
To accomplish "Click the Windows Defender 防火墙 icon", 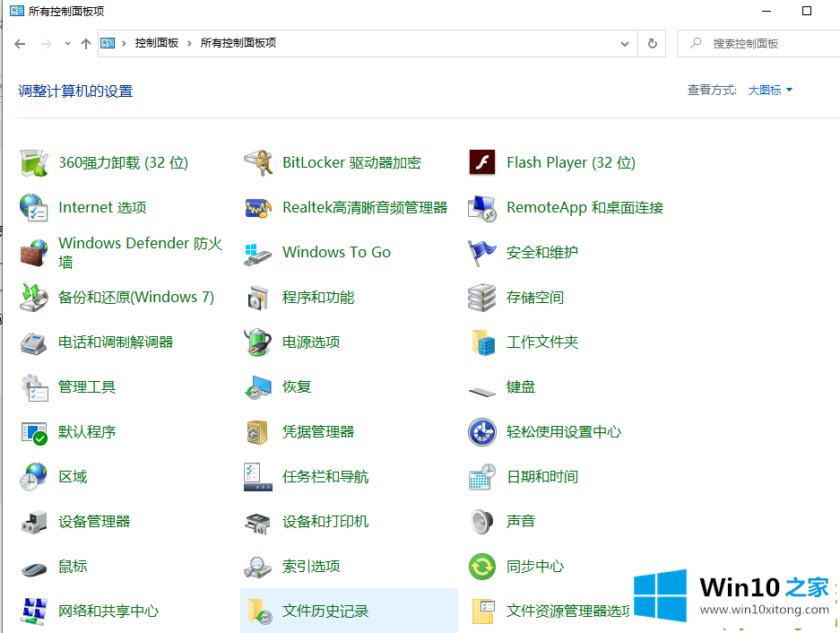I will point(34,253).
